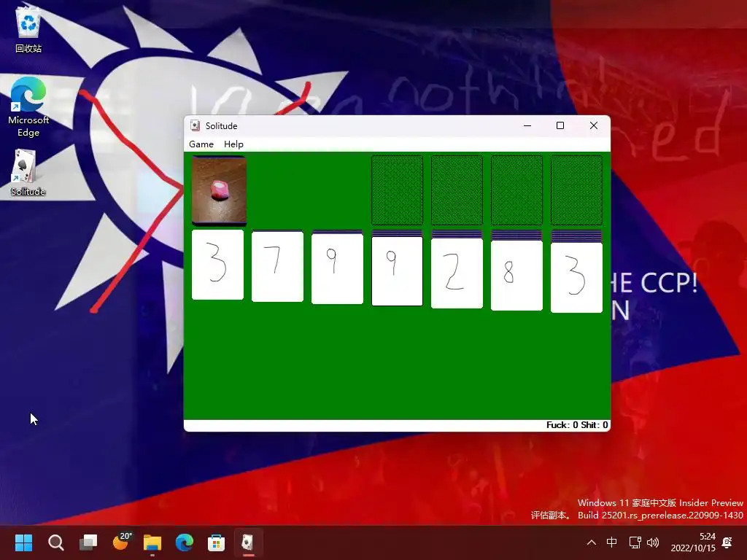The image size is (747, 560).
Task: Select the 7 card in the tableau
Action: (277, 266)
